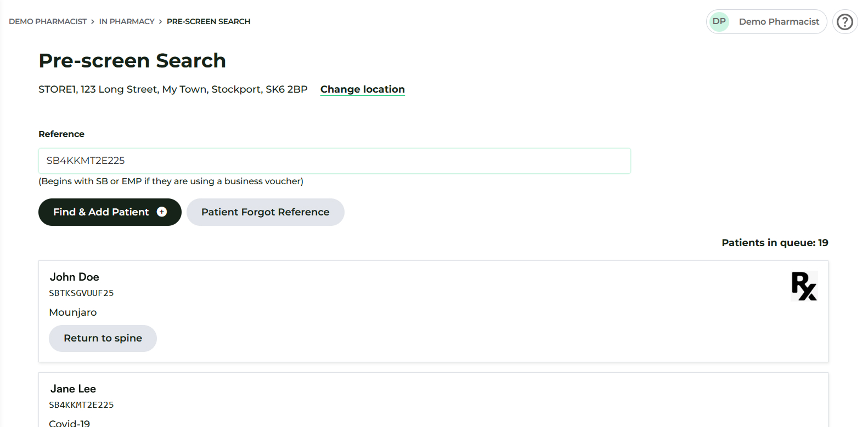Select PRE-SCREEN SEARCH breadcrumb item
This screenshot has width=868, height=427.
tap(208, 21)
